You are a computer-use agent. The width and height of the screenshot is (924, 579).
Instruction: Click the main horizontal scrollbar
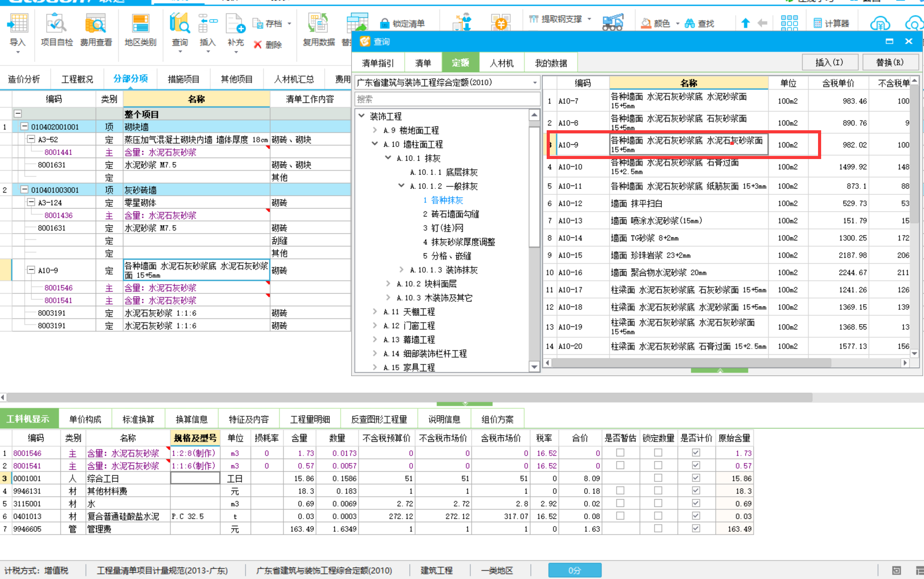(410, 397)
